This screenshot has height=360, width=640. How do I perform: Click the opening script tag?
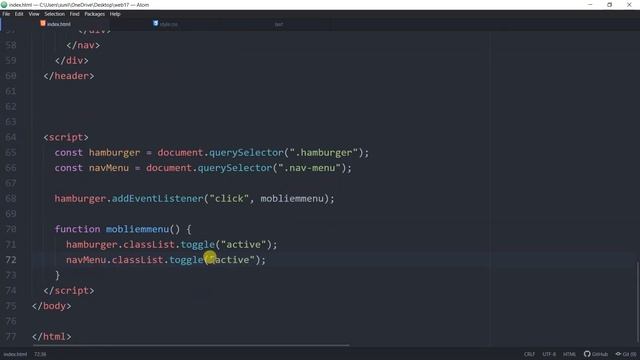(66, 137)
